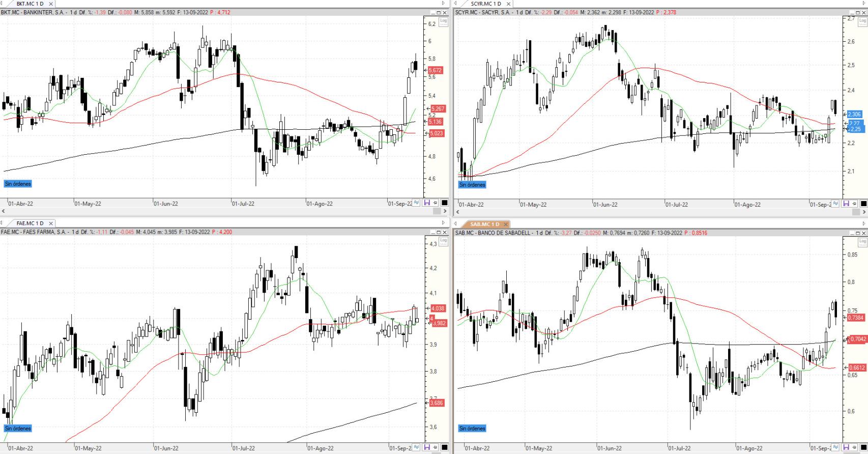This screenshot has width=868, height=454.
Task: Click the blue wave indicator icon on Bankinter chart
Action: click(x=417, y=203)
